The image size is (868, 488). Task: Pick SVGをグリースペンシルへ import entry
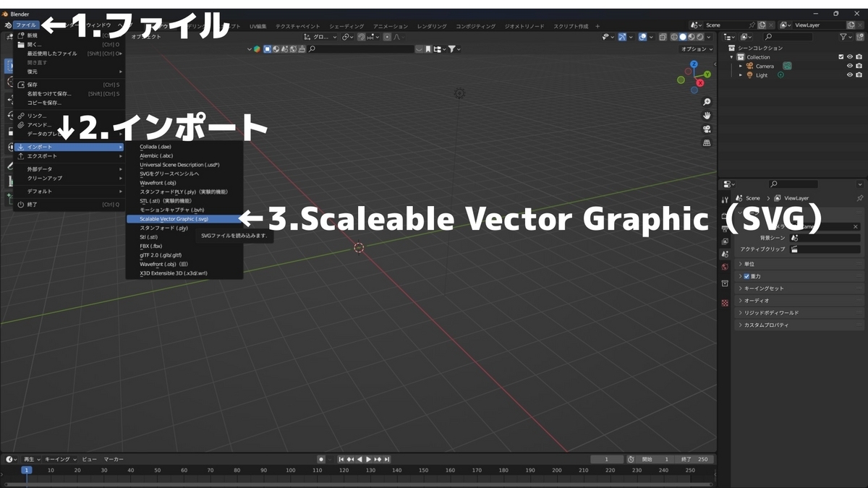tap(184, 174)
